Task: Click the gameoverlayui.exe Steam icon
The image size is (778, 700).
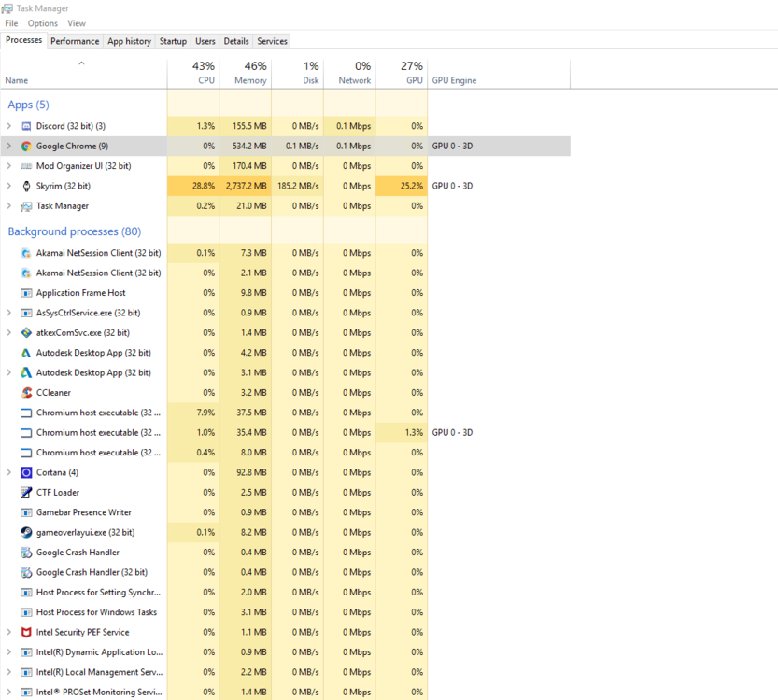Action: [26, 532]
